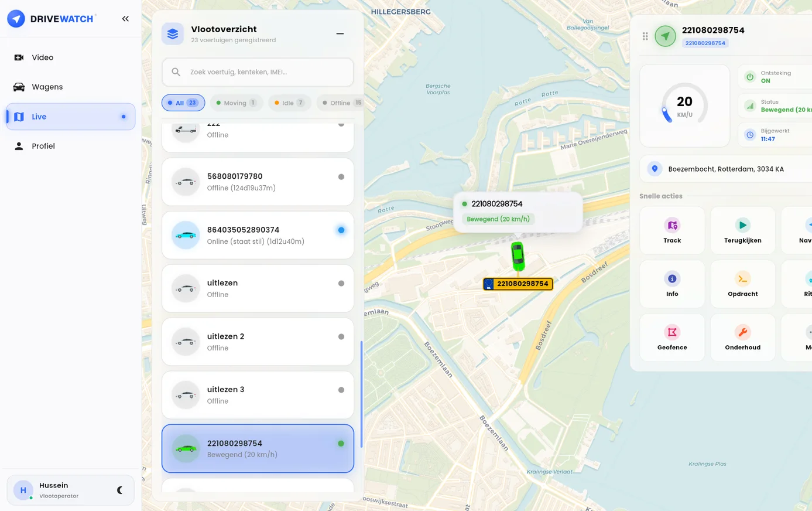Click the Bijgewerkt clock icon
This screenshot has height=511, width=812.
coord(750,135)
